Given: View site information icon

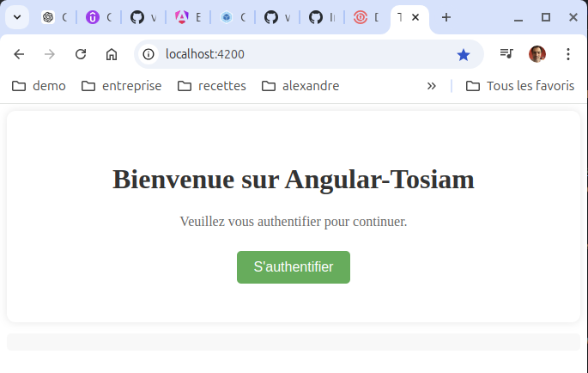Looking at the screenshot, I should 149,54.
